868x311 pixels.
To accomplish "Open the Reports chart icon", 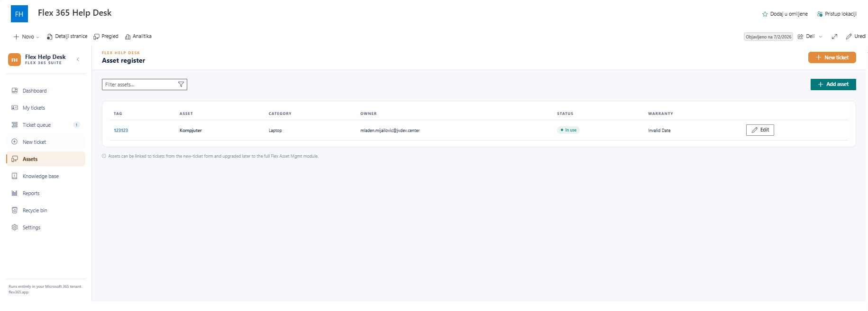I will pos(15,193).
